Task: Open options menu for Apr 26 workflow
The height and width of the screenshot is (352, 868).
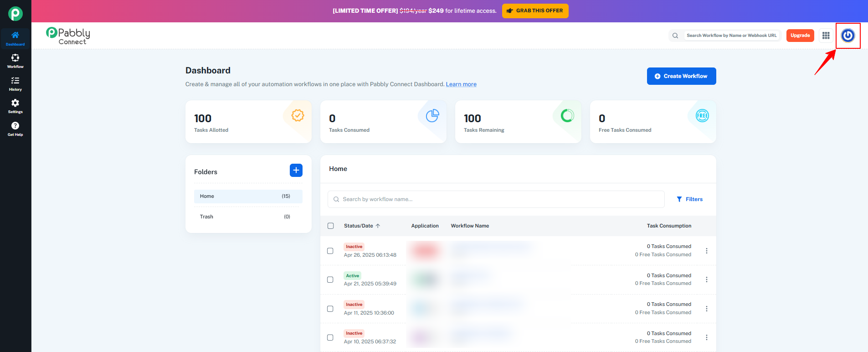Action: point(707,251)
